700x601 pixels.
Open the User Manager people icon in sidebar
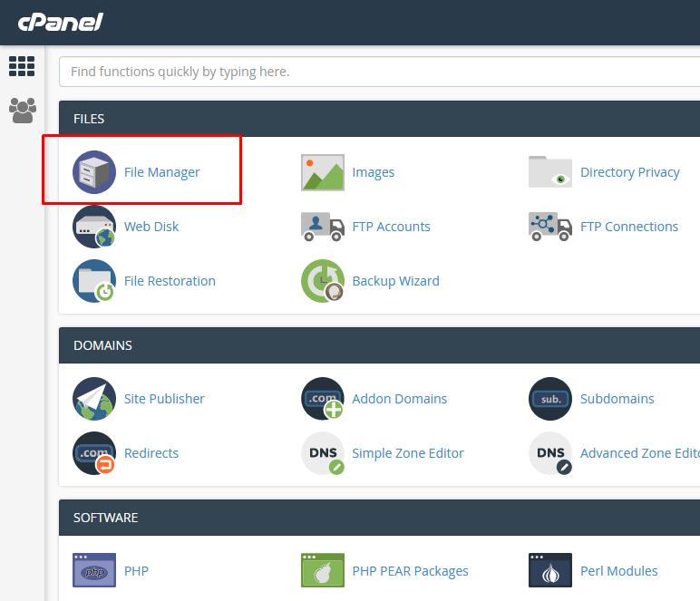[x=23, y=111]
